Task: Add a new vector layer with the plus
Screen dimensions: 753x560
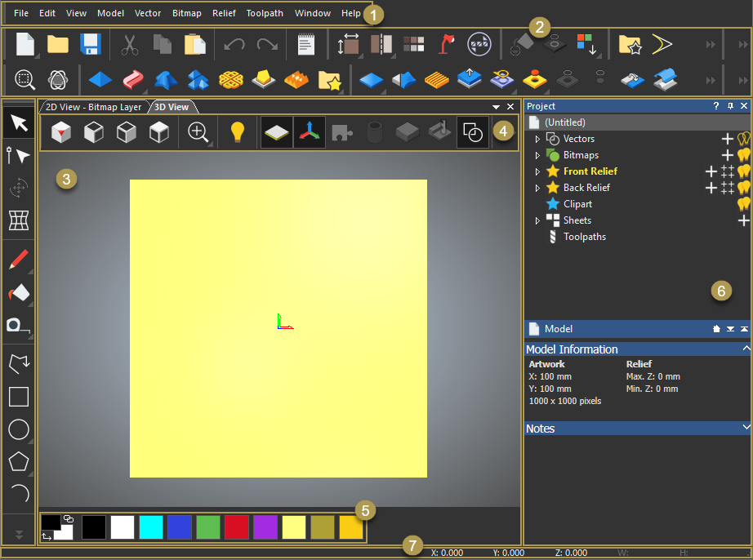Action: click(727, 139)
